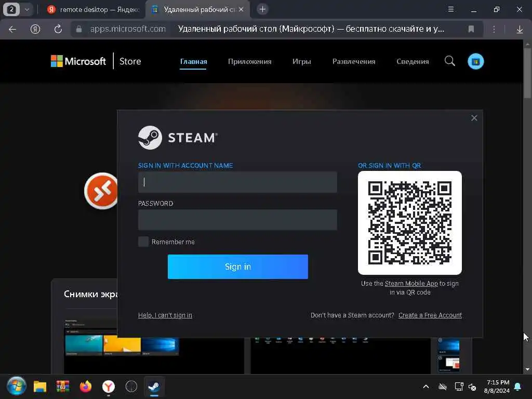Screen dimensions: 532x399
Task: Open the Игры navigation item
Action: pos(302,61)
